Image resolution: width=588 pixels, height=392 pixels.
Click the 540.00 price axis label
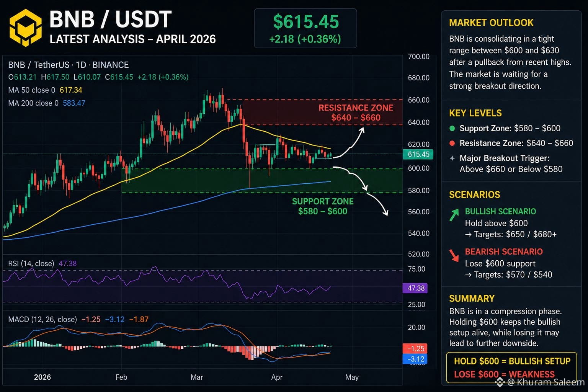tap(419, 233)
